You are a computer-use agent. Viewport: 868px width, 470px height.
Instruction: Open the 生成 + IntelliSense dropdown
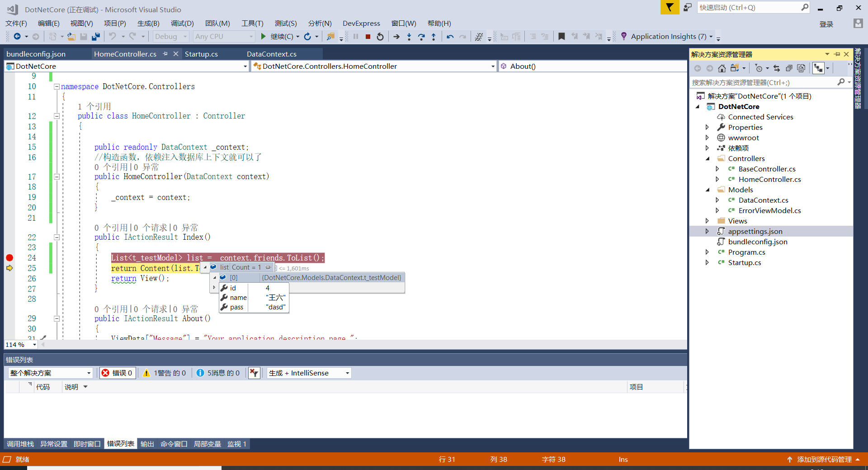pos(309,373)
